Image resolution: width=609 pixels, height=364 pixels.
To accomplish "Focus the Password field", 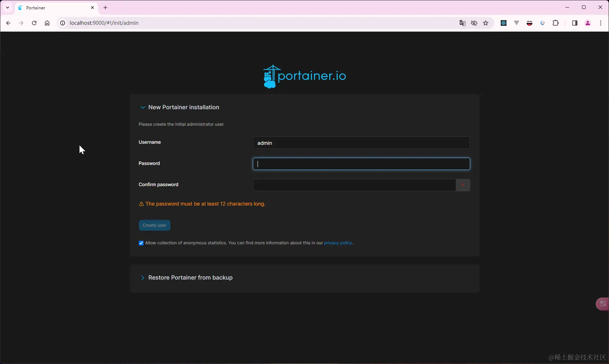I will pyautogui.click(x=362, y=164).
